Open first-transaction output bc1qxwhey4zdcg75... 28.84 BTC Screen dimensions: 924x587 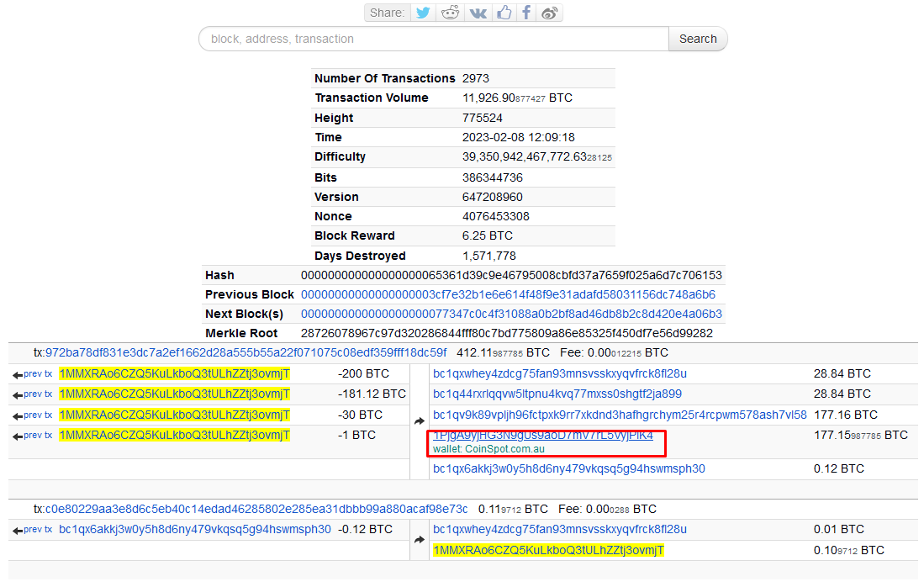pyautogui.click(x=560, y=374)
